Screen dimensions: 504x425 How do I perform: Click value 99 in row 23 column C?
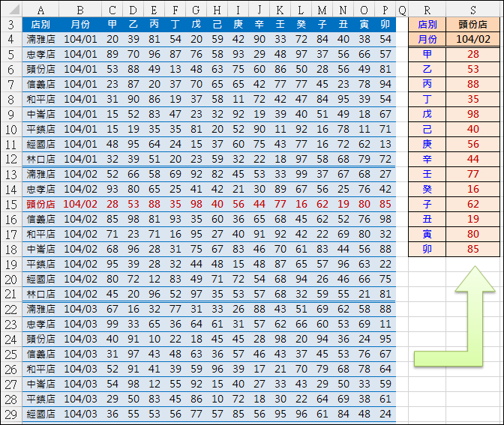tap(112, 324)
